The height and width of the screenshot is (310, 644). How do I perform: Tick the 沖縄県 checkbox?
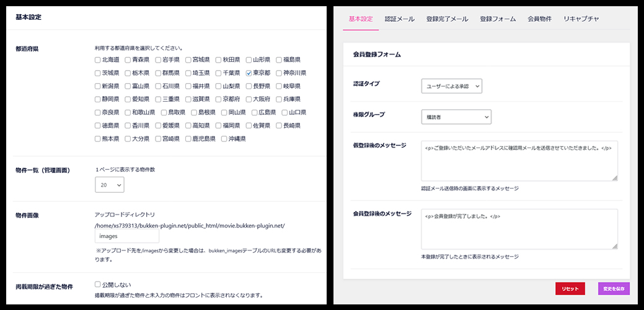[x=224, y=139]
